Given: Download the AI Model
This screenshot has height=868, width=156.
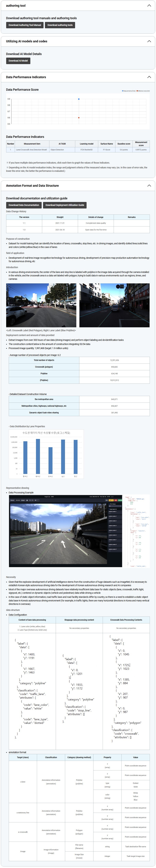Looking at the screenshot, I should [x=18, y=61].
